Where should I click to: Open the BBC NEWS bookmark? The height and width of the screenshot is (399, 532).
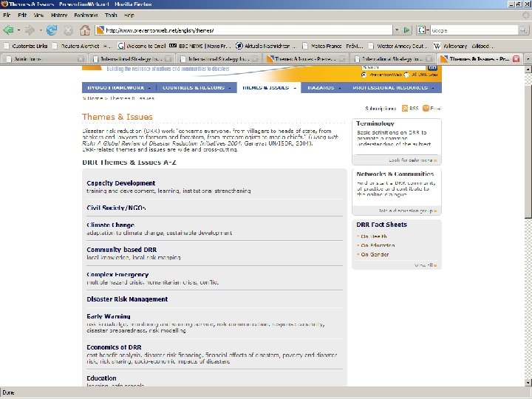tap(199, 46)
